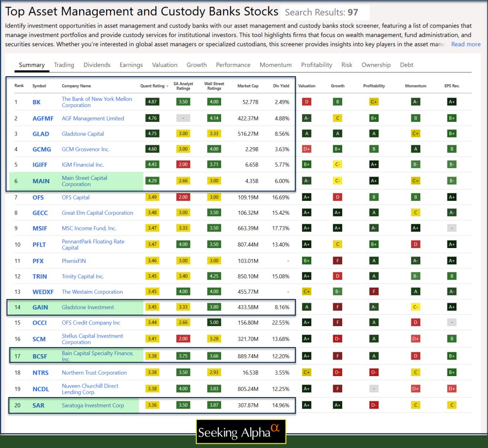Open the BK ticker symbol link
The image size is (488, 448).
click(x=37, y=102)
